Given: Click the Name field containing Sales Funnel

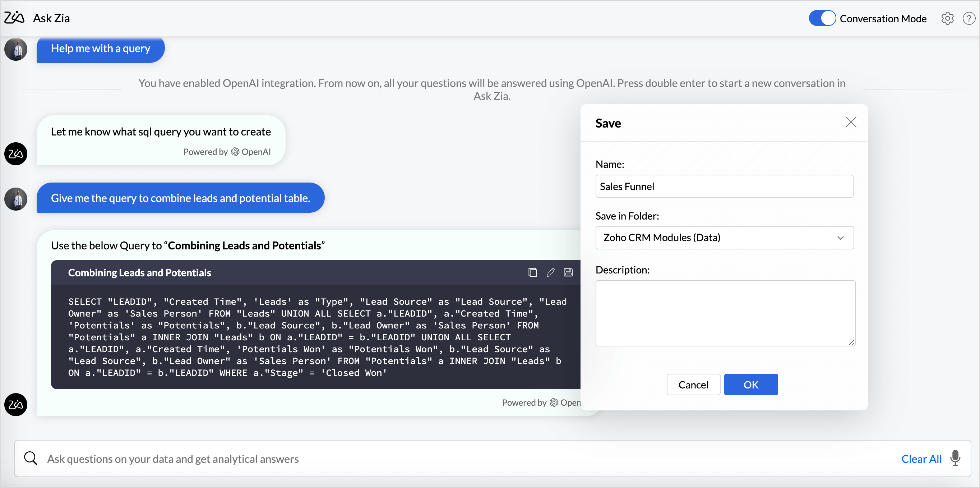Looking at the screenshot, I should click(x=724, y=186).
